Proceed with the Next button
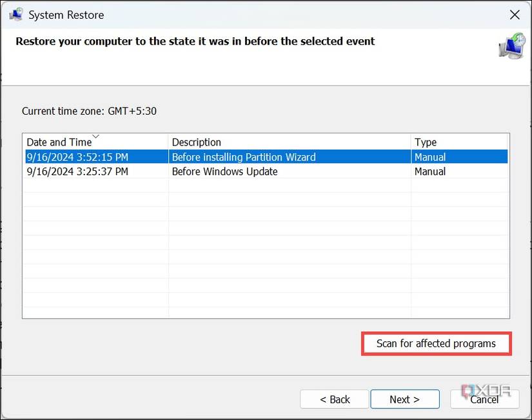The height and width of the screenshot is (420, 532). coord(405,399)
